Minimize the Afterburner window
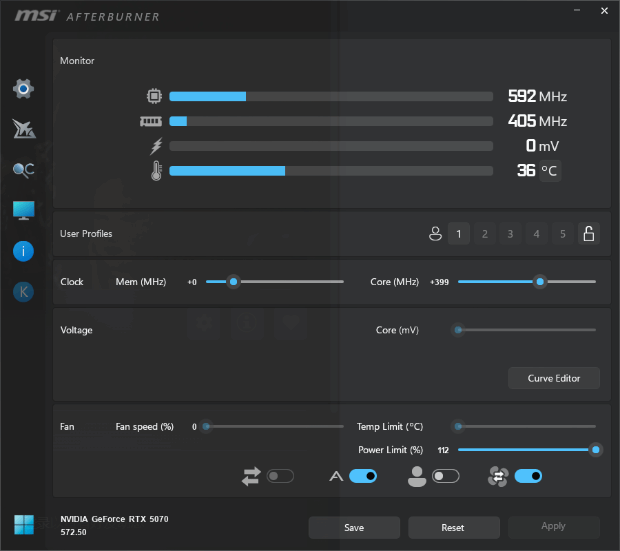 pos(577,11)
